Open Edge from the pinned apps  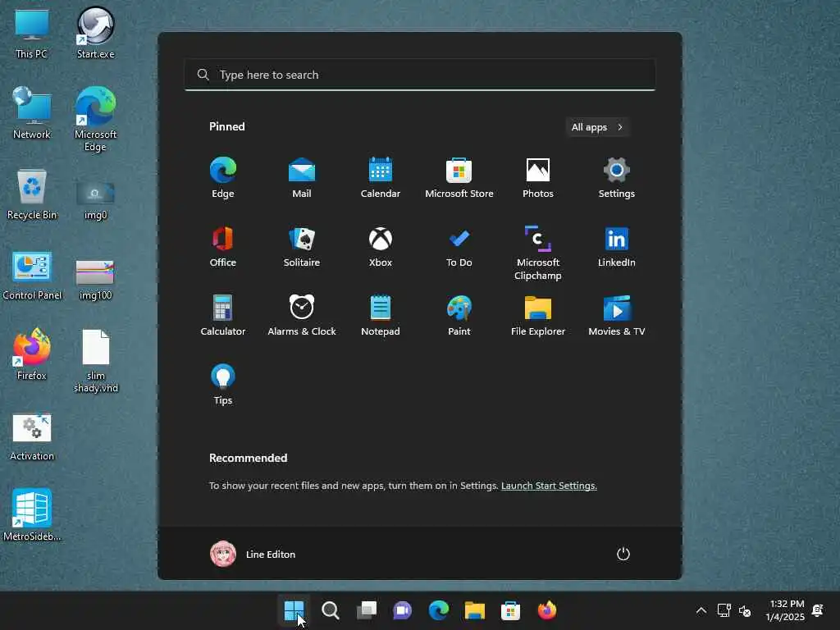pyautogui.click(x=223, y=178)
